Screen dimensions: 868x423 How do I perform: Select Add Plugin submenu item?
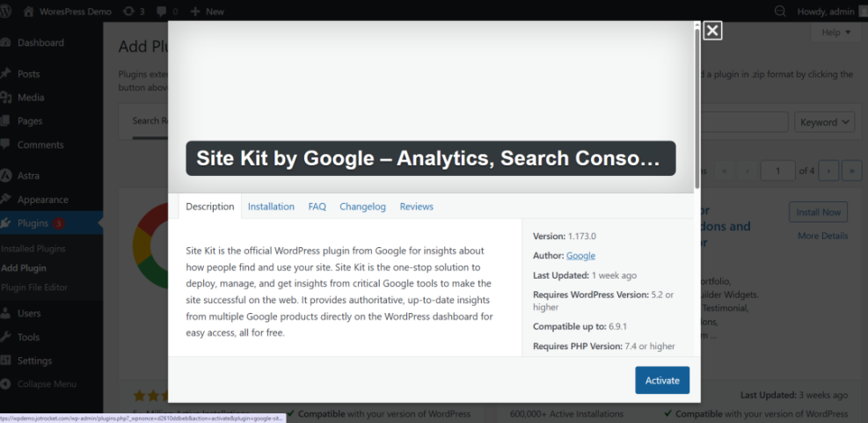24,268
